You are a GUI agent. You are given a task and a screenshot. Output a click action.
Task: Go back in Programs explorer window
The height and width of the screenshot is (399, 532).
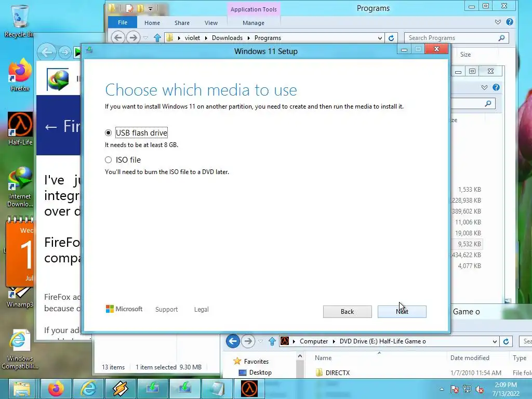(x=118, y=37)
